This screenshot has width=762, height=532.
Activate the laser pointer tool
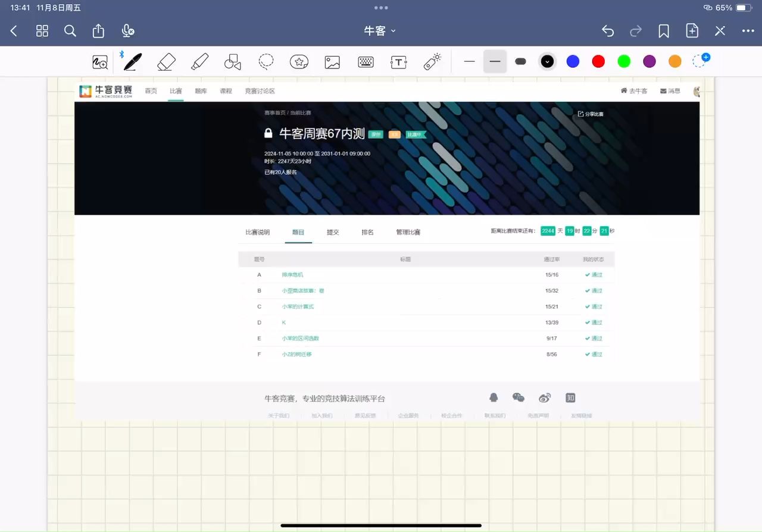432,61
